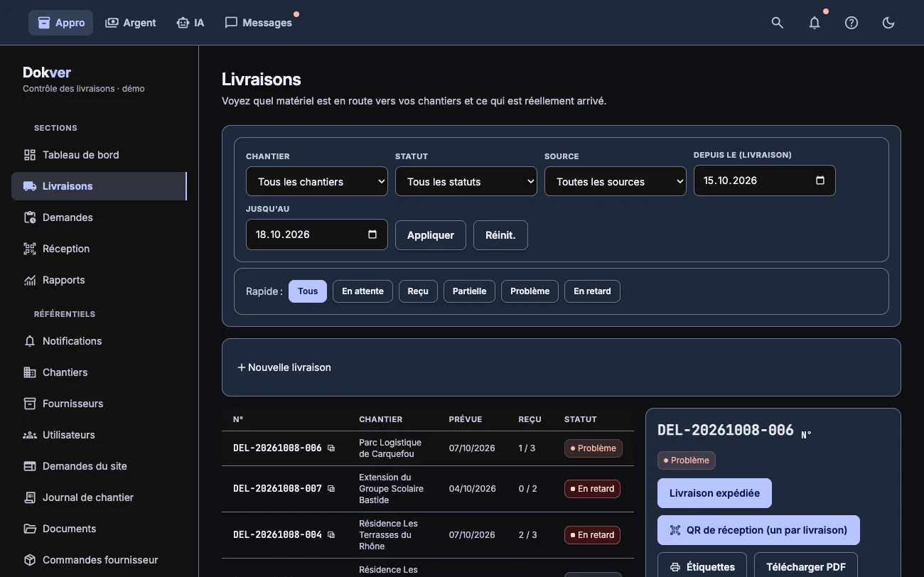Open calendar picker for Depuis le date
This screenshot has height=577, width=924.
820,180
